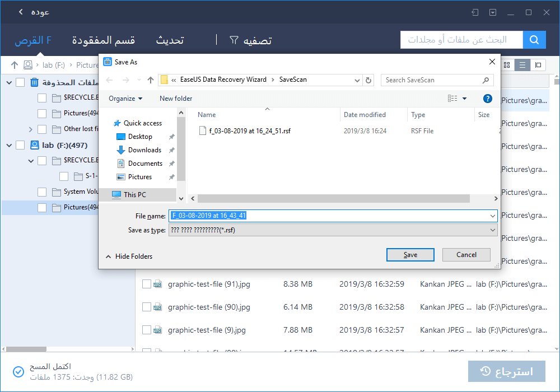Check the graphic-test-file (91).jpg checkbox
The height and width of the screenshot is (392, 560).
pos(146,284)
